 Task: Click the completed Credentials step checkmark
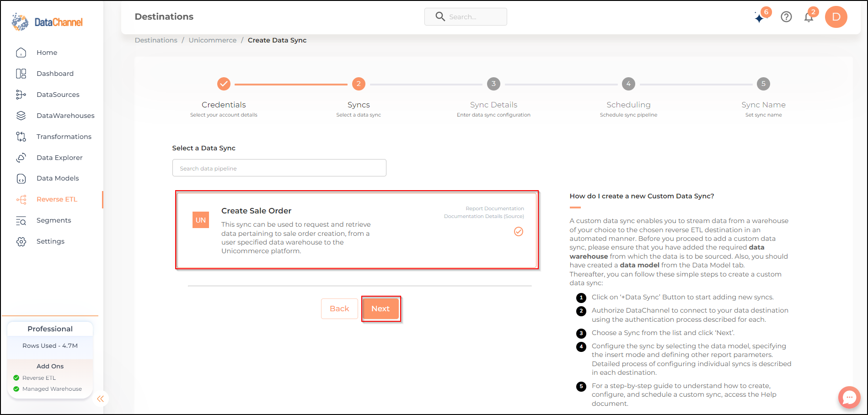224,84
